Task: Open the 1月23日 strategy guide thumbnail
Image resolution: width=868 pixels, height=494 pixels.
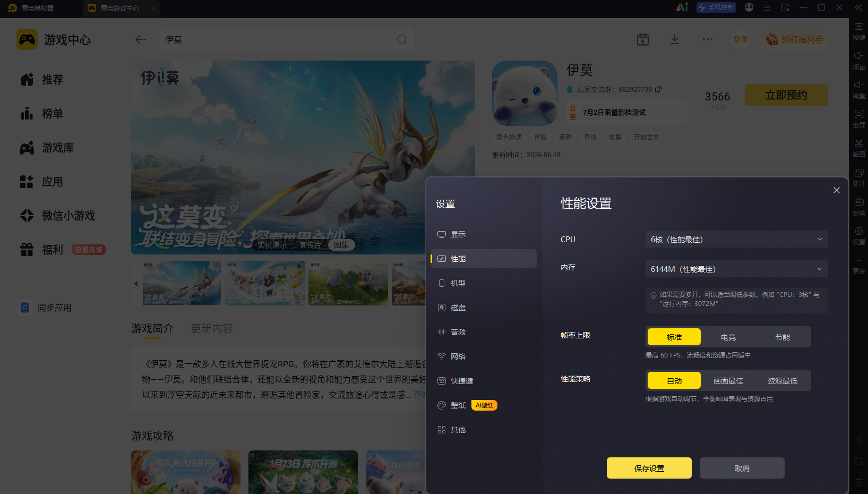Action: (x=303, y=472)
